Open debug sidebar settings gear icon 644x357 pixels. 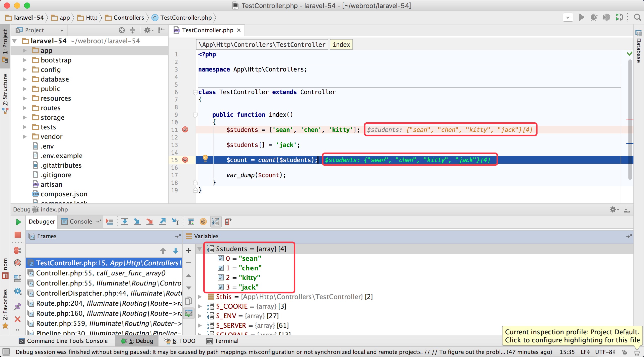coord(18,291)
